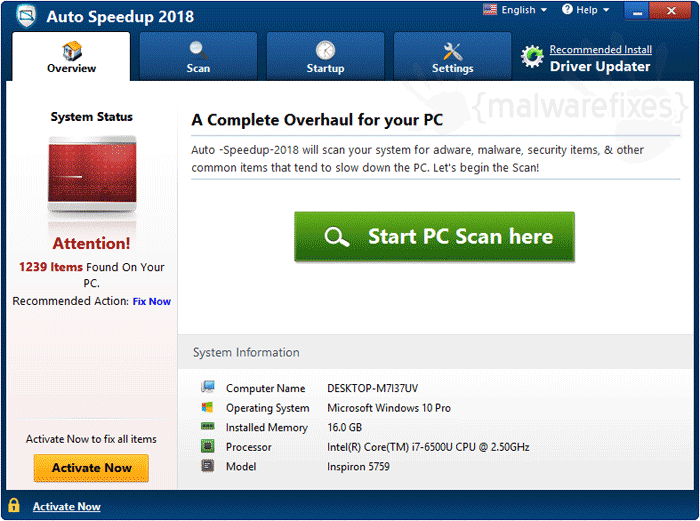Click the Model label

pyautogui.click(x=241, y=467)
